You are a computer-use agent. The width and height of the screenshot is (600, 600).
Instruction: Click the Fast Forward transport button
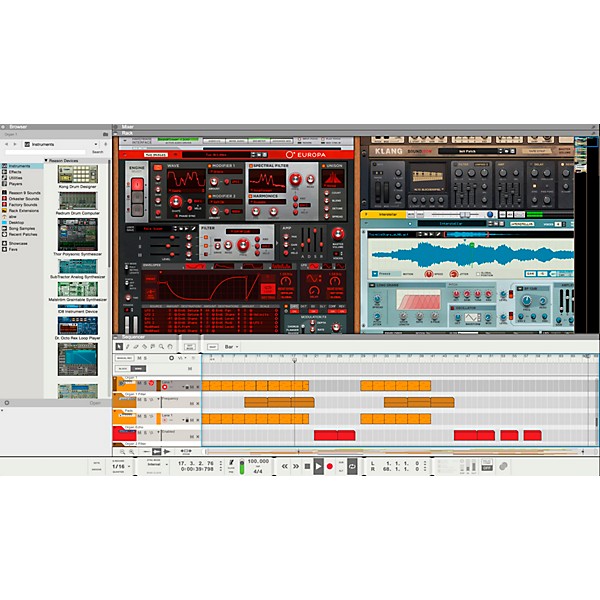pyautogui.click(x=296, y=466)
